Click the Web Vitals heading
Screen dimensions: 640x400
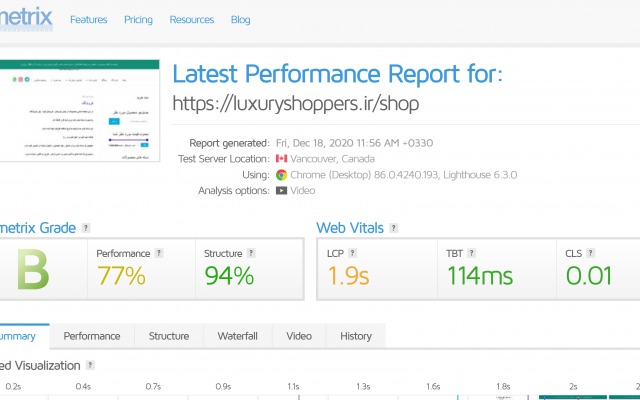tap(350, 228)
